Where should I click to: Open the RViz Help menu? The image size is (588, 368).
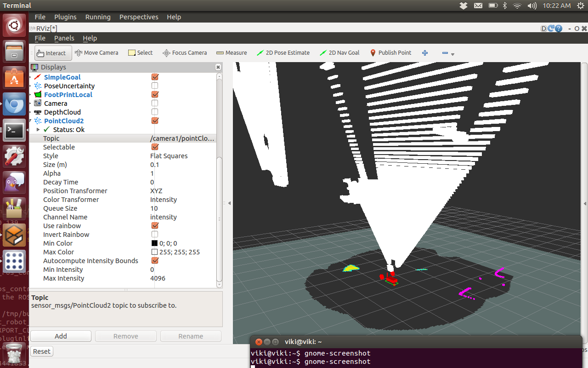(x=90, y=38)
